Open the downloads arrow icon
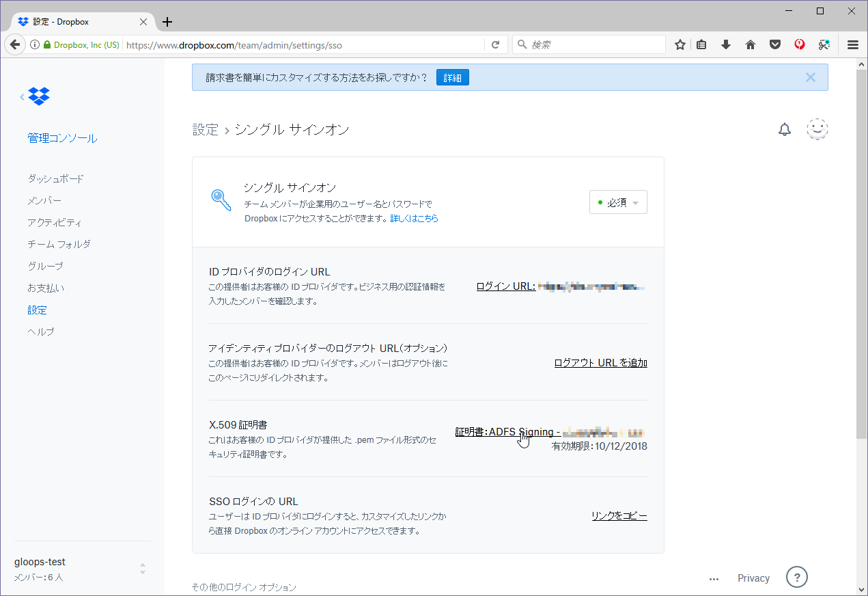The image size is (868, 596). coord(726,44)
